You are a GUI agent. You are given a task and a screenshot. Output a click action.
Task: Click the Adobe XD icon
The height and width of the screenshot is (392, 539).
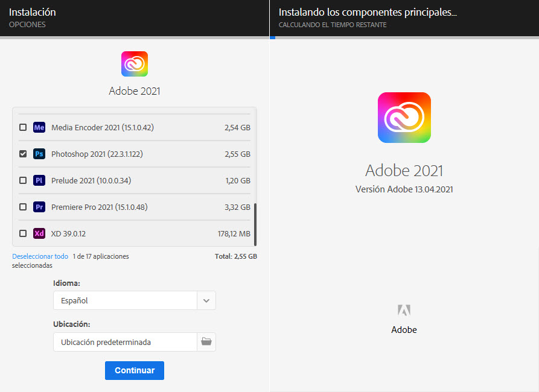click(39, 233)
